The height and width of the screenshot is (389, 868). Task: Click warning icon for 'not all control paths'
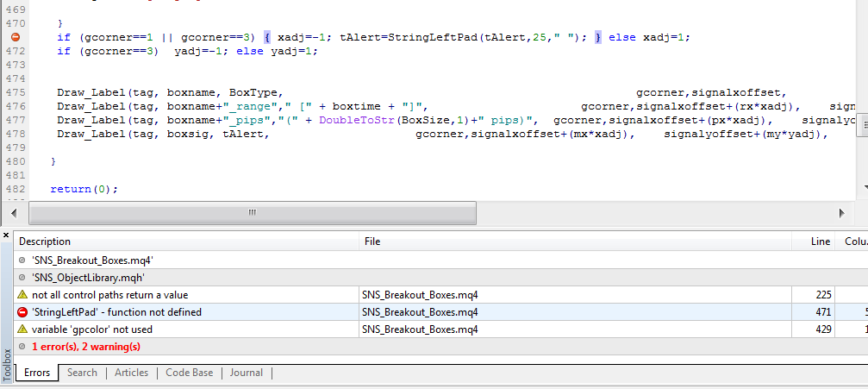coord(22,295)
